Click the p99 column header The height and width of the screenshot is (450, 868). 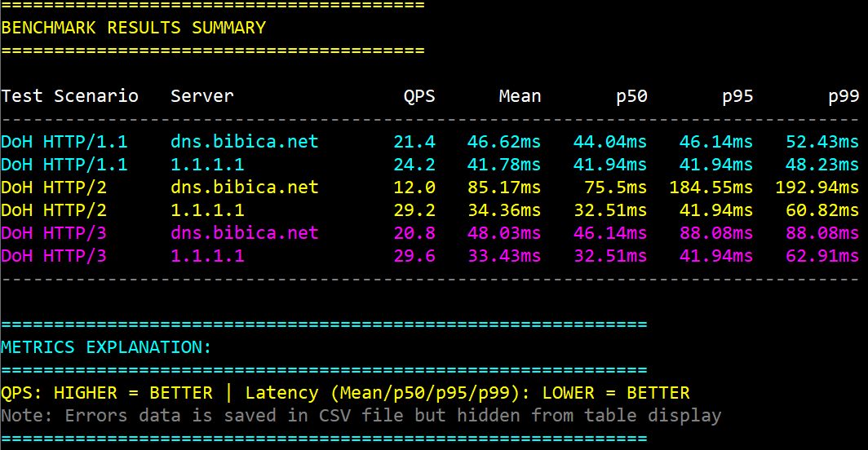844,96
